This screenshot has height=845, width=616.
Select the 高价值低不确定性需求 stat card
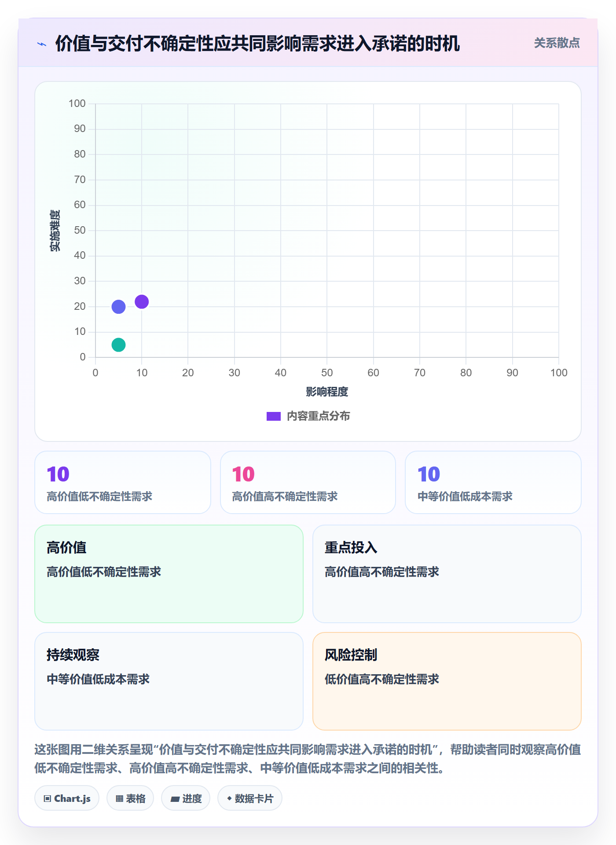pyautogui.click(x=123, y=482)
